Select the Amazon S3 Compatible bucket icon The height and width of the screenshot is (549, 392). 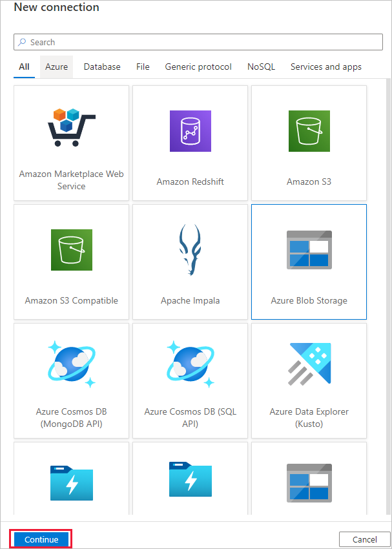(x=72, y=250)
